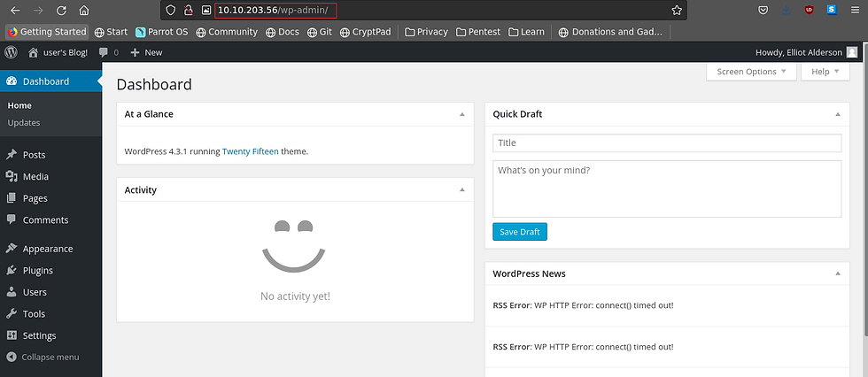Click the Comments speech bubble sidebar icon
Screen dimensions: 868x377
[x=11, y=219]
